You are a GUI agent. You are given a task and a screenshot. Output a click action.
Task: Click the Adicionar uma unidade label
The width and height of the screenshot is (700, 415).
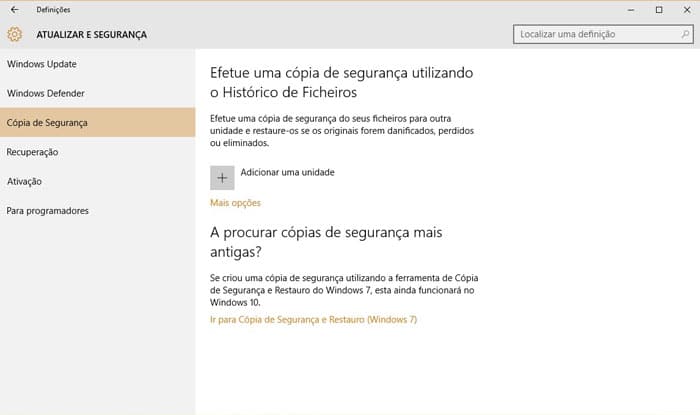click(287, 172)
